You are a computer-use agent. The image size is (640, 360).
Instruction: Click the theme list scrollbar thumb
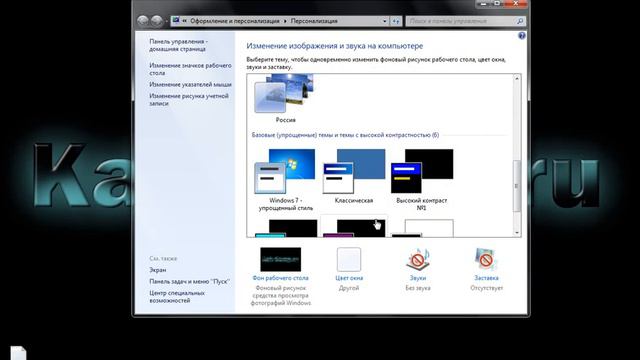[x=517, y=186]
